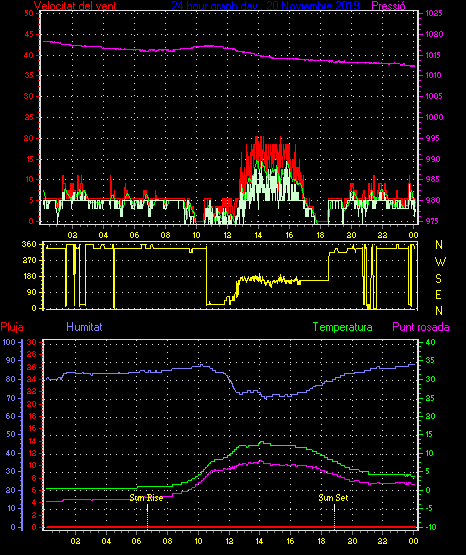Viewport: 466px width, 555px height.
Task: Click the 'Humitat' legend label
Action: [84, 326]
